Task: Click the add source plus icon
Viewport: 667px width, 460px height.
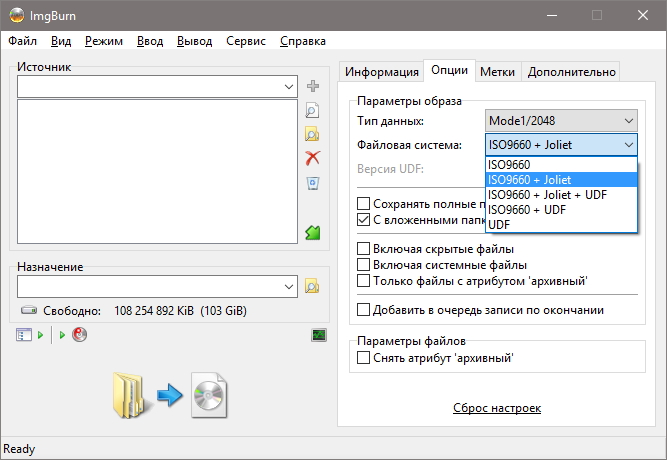Action: pos(313,86)
